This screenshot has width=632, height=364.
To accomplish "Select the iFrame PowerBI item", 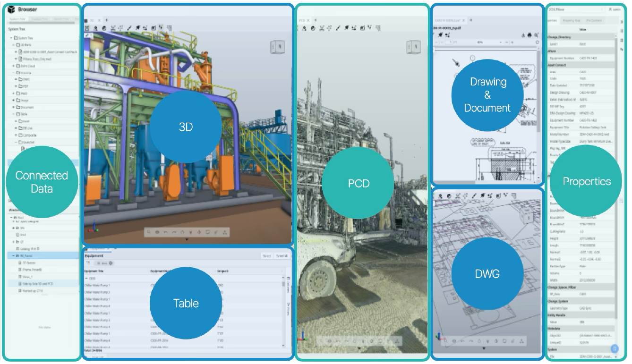I will [x=30, y=270].
